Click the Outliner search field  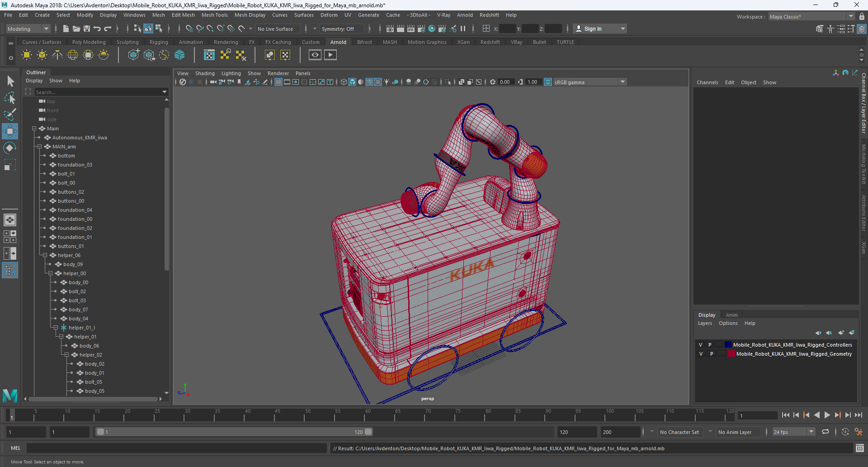pyautogui.click(x=99, y=92)
